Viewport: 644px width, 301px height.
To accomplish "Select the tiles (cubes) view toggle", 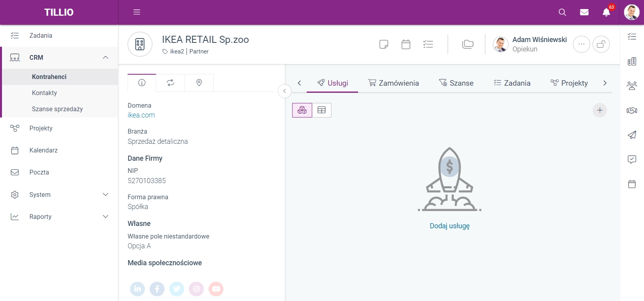I will pyautogui.click(x=302, y=110).
